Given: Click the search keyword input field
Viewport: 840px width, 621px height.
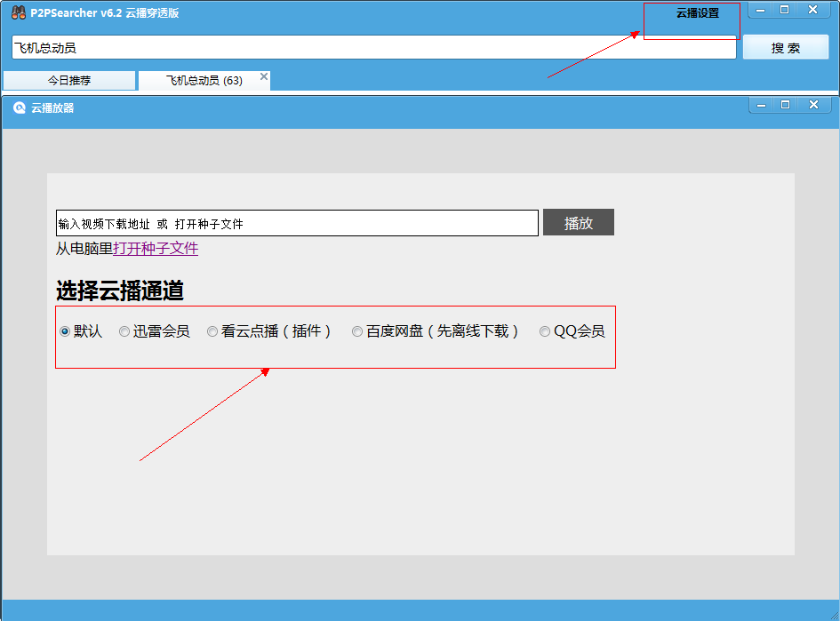Looking at the screenshot, I should pyautogui.click(x=373, y=47).
